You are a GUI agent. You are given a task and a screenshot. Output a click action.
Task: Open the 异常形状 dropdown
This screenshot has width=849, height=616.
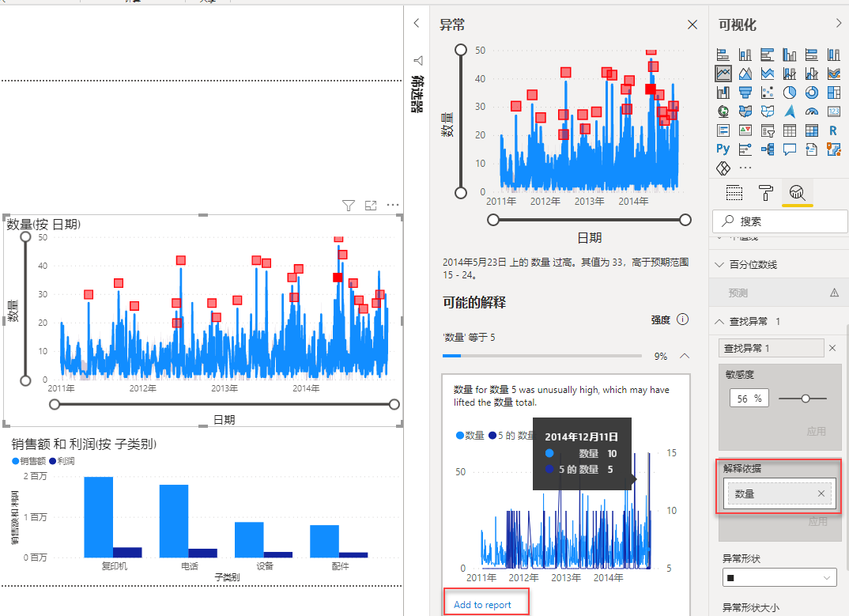point(779,577)
